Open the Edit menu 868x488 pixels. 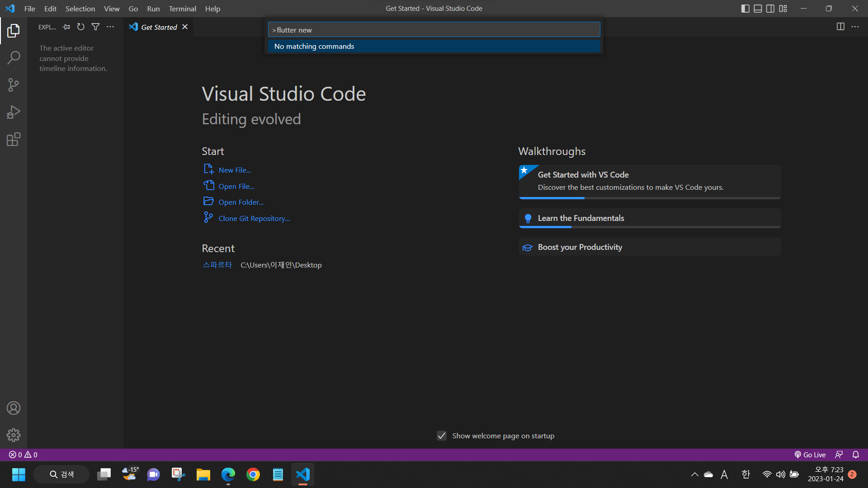50,9
